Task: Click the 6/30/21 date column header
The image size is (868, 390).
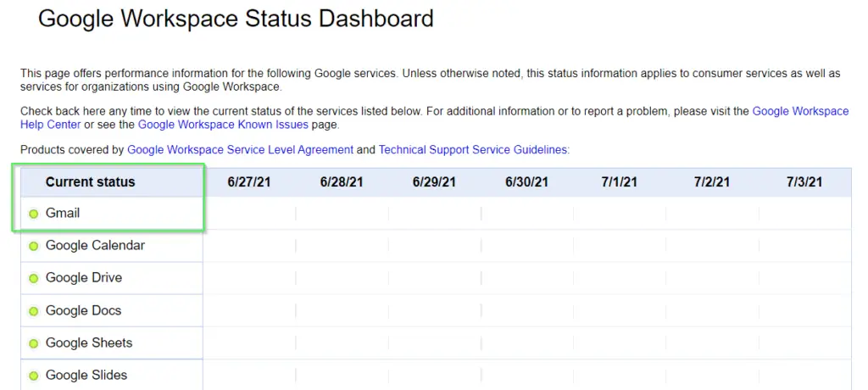Action: (x=527, y=182)
